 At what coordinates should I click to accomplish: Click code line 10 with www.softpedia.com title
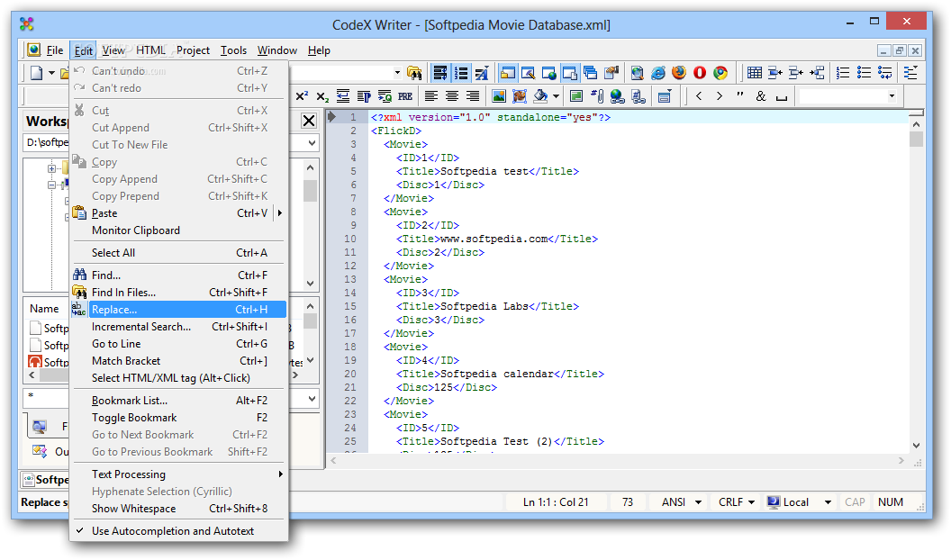coord(497,239)
